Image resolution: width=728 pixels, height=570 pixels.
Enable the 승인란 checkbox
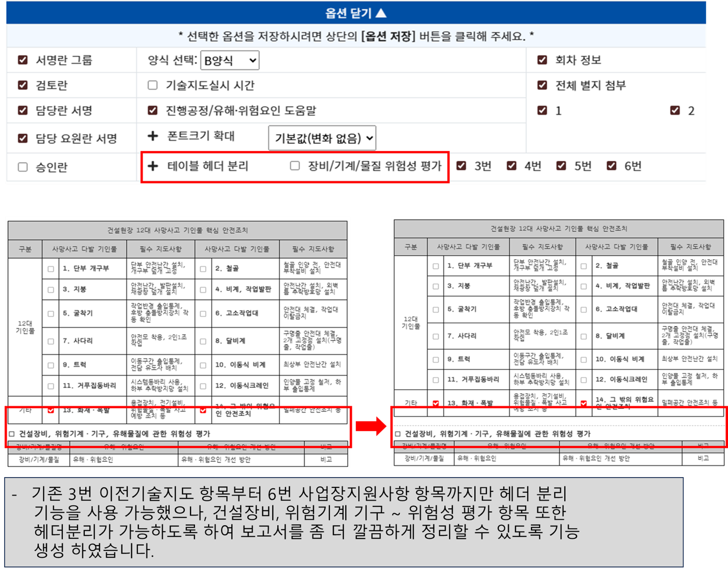click(22, 167)
